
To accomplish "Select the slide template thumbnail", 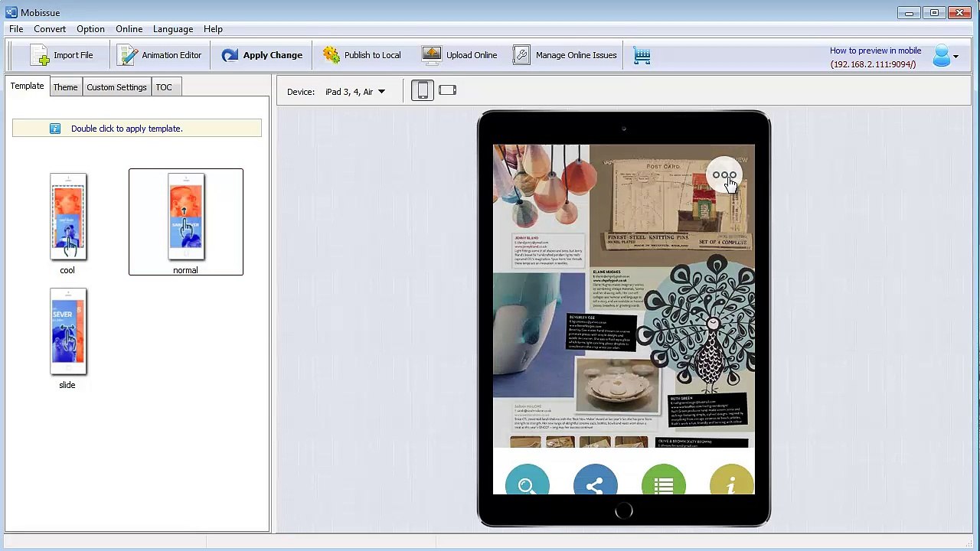I will coord(68,332).
